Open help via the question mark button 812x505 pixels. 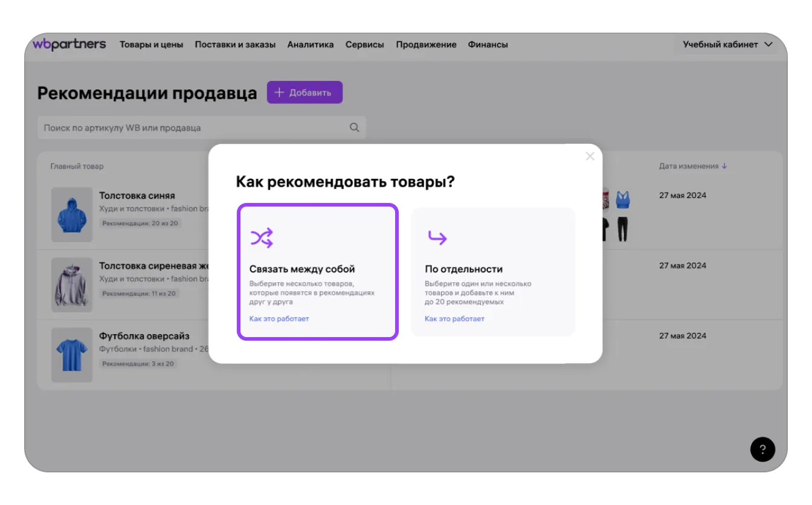[x=762, y=450]
